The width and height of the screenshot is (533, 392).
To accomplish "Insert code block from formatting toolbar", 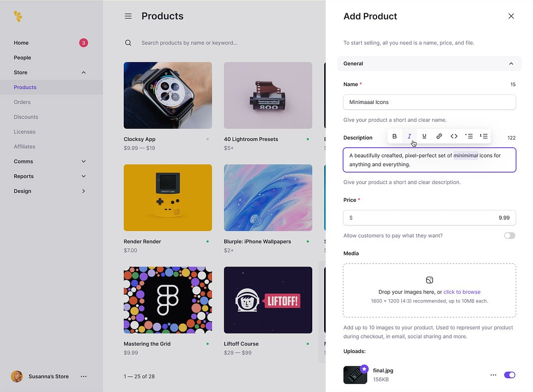I will pos(454,136).
